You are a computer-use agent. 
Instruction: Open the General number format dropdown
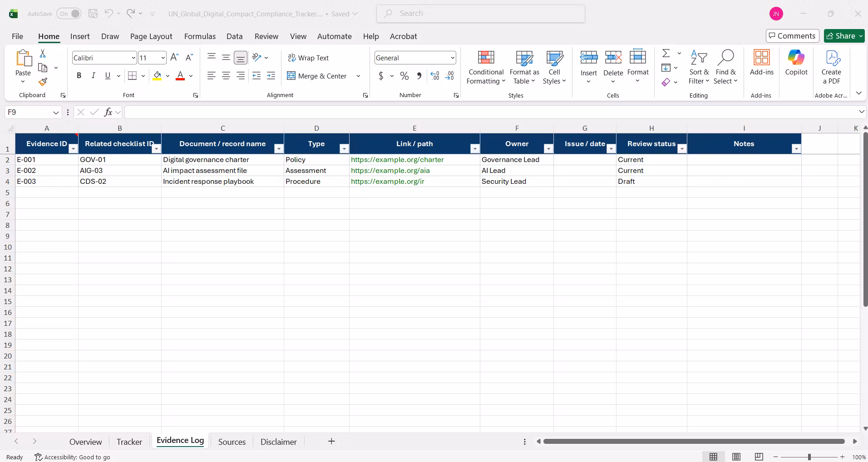[453, 58]
